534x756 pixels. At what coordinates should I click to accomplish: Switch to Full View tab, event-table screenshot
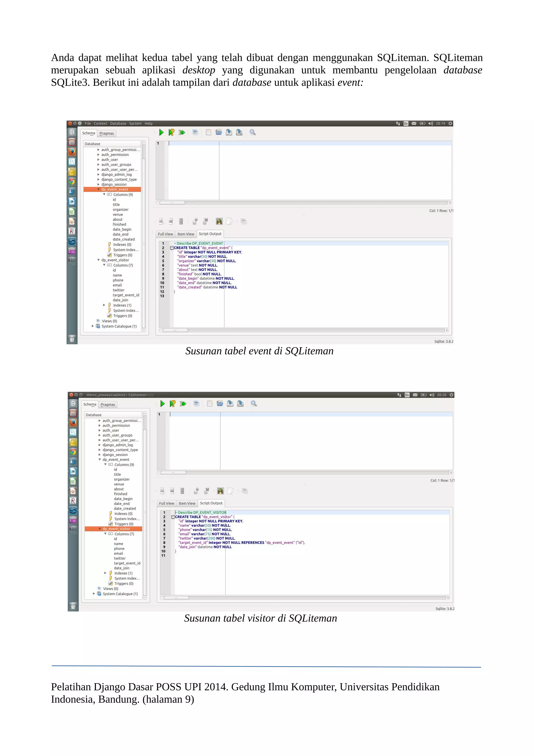(x=165, y=234)
